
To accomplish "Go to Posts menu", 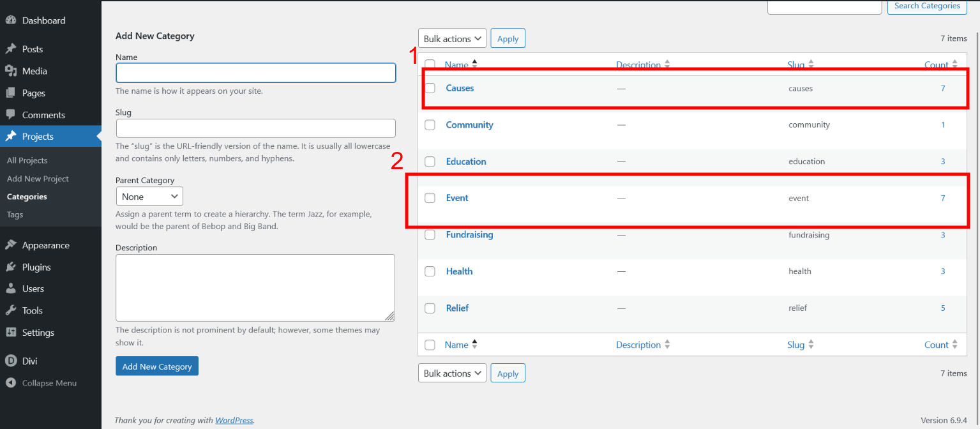I will [x=33, y=49].
